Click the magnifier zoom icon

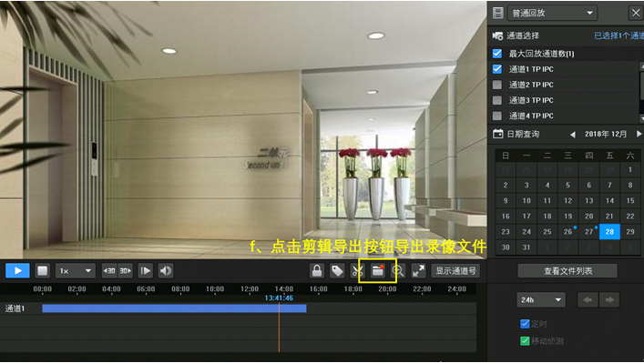coord(397,271)
